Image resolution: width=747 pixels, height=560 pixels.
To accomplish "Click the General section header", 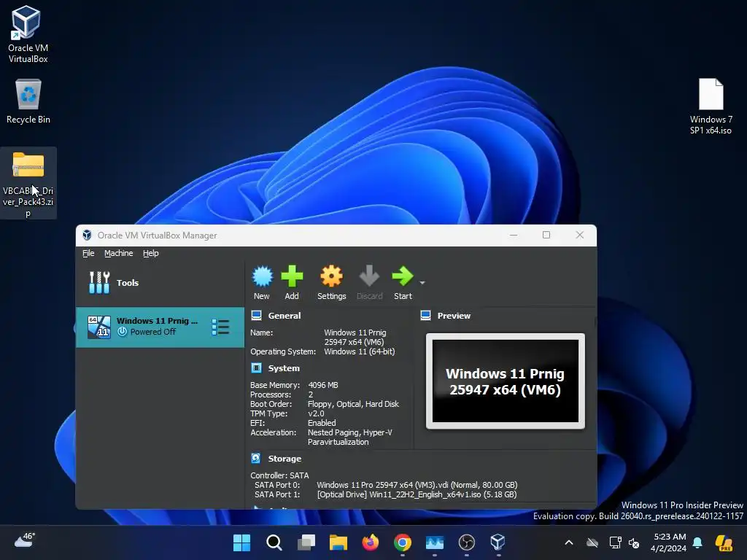I will click(284, 316).
